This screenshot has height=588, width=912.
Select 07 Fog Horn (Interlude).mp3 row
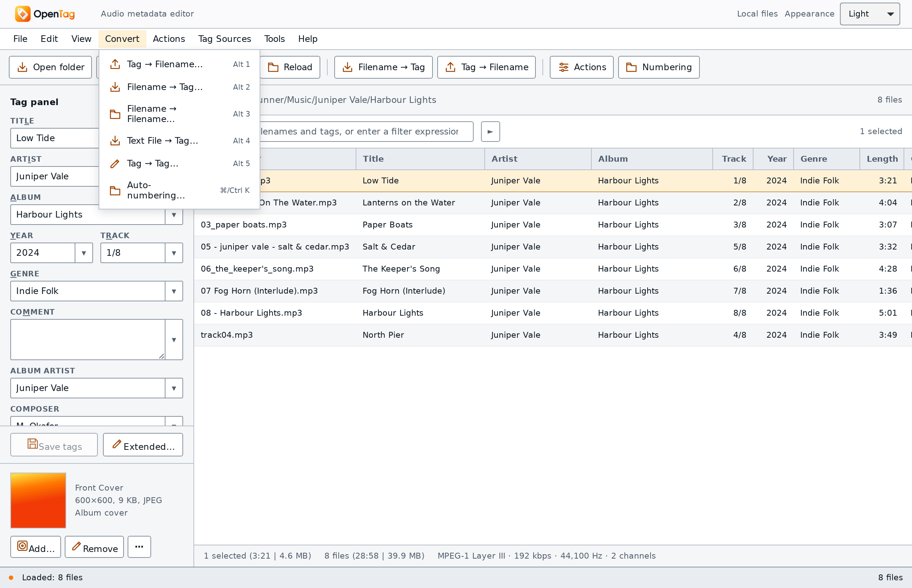tap(553, 291)
